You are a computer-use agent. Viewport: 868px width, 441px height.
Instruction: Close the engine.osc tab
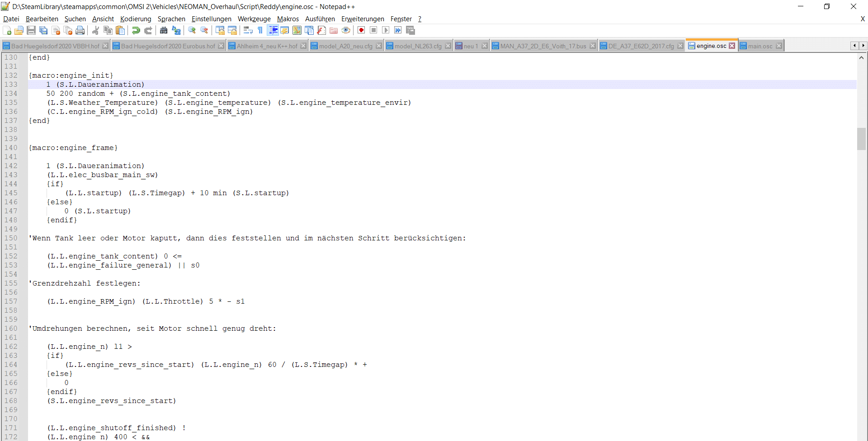(732, 46)
